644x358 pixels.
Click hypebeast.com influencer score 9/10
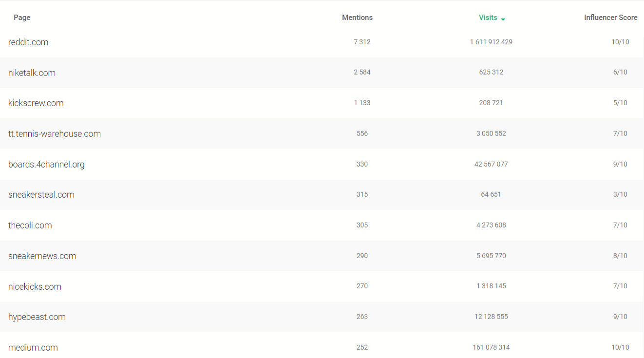pos(620,317)
